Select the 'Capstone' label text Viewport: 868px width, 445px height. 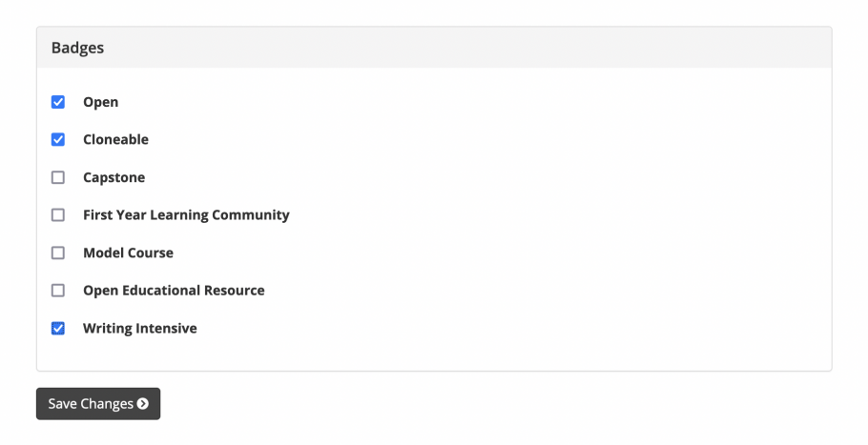coord(114,177)
